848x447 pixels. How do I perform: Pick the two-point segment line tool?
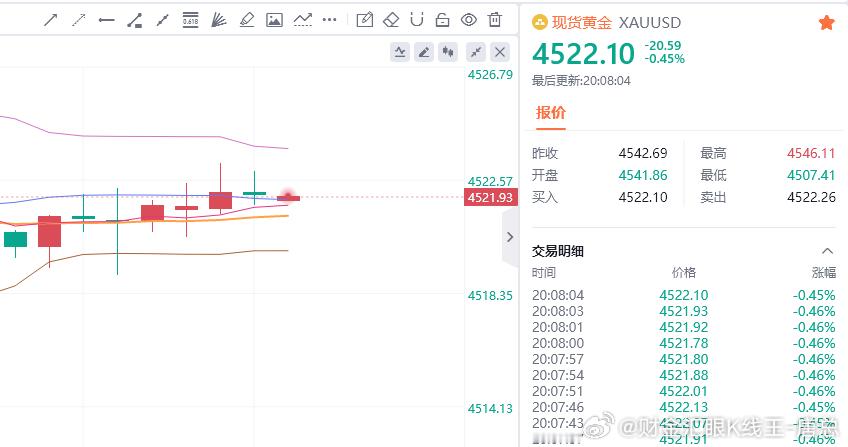pos(162,21)
